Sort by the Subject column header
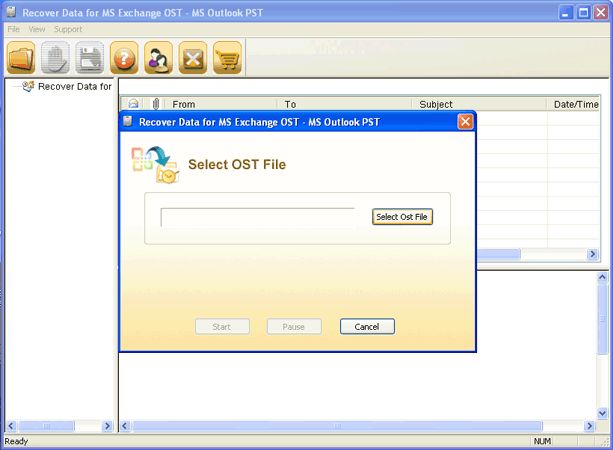Viewport: 613px width, 450px height. tap(480, 104)
